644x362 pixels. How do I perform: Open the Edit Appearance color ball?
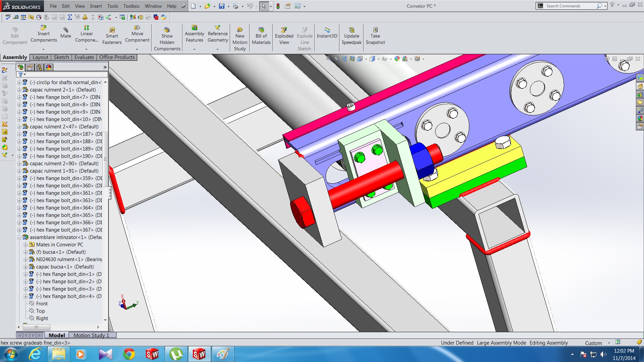tap(397, 59)
